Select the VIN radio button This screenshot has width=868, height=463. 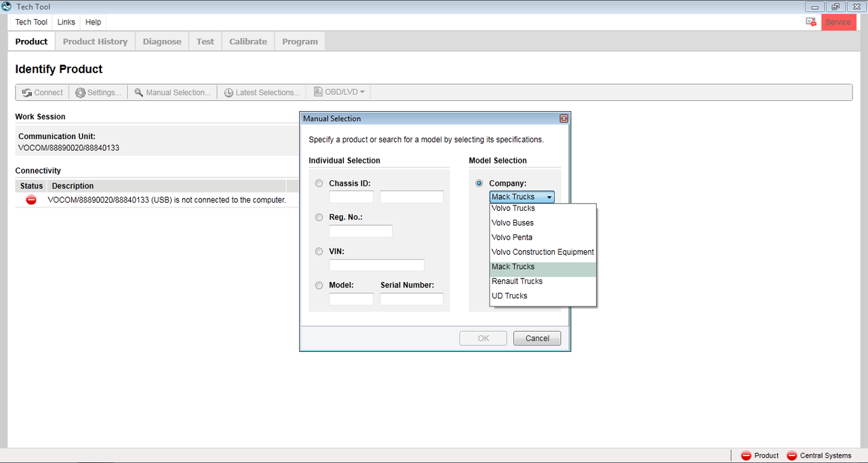[x=319, y=251]
